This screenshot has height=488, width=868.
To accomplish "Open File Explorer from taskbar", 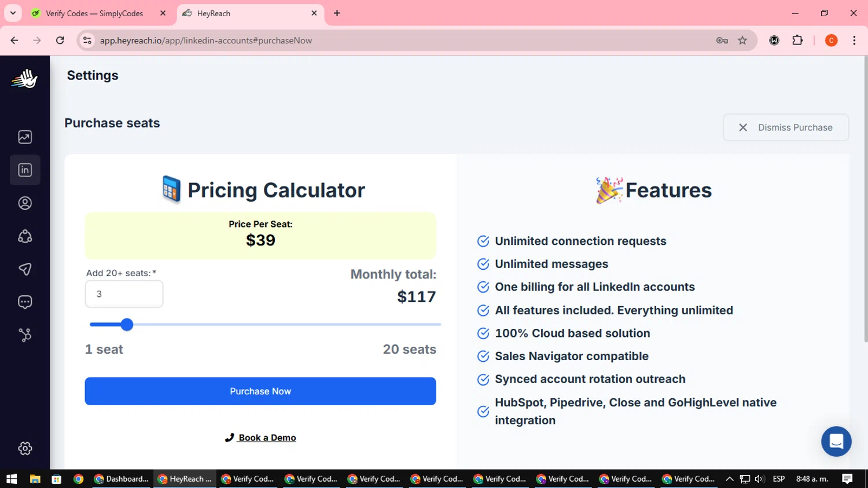I will tap(35, 479).
